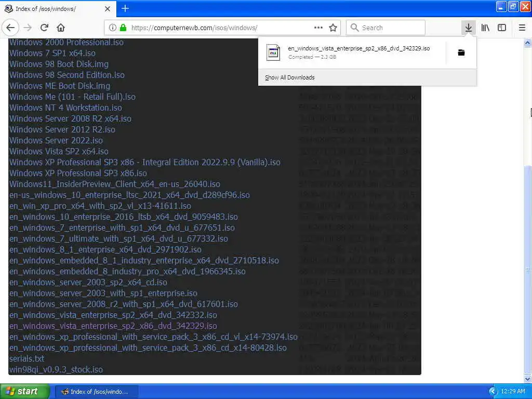This screenshot has width=532, height=399.
Task: Download en_windows_vista_enterprise_sp2_x64_dvd_342332.iso
Action: click(x=113, y=315)
